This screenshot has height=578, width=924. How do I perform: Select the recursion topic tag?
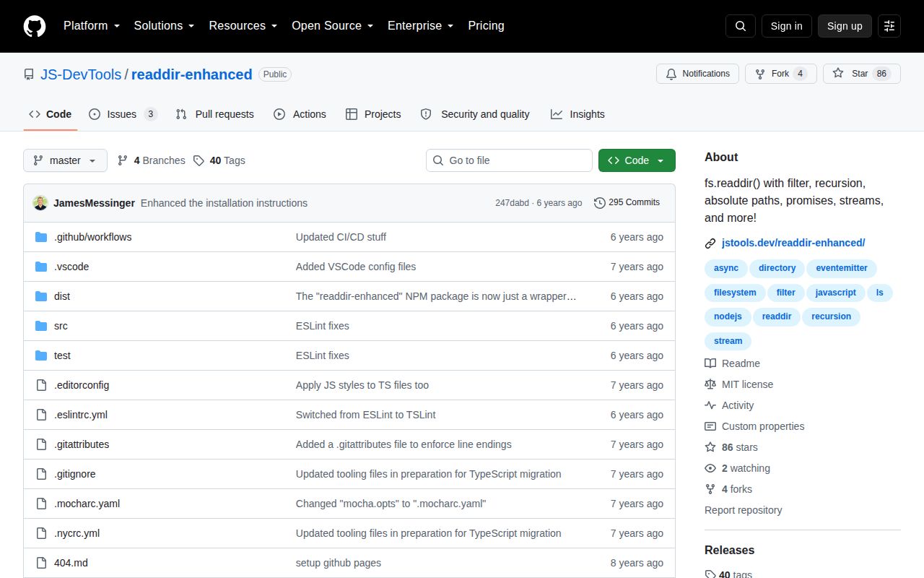(x=831, y=316)
